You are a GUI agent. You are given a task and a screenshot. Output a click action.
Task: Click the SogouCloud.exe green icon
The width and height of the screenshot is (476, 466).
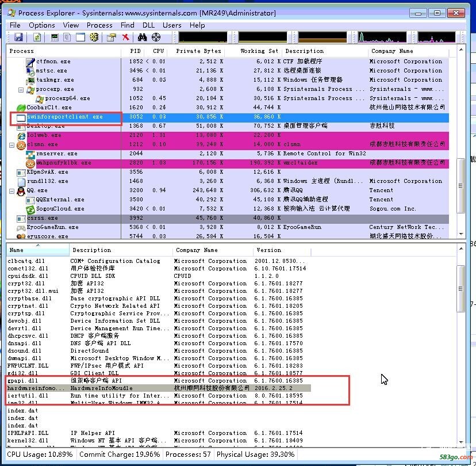pos(30,209)
